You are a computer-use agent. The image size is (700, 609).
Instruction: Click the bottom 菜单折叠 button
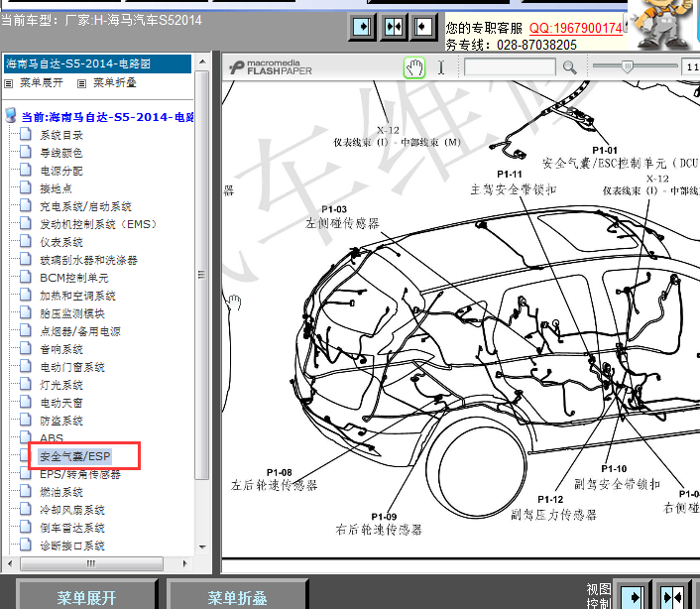[237, 596]
